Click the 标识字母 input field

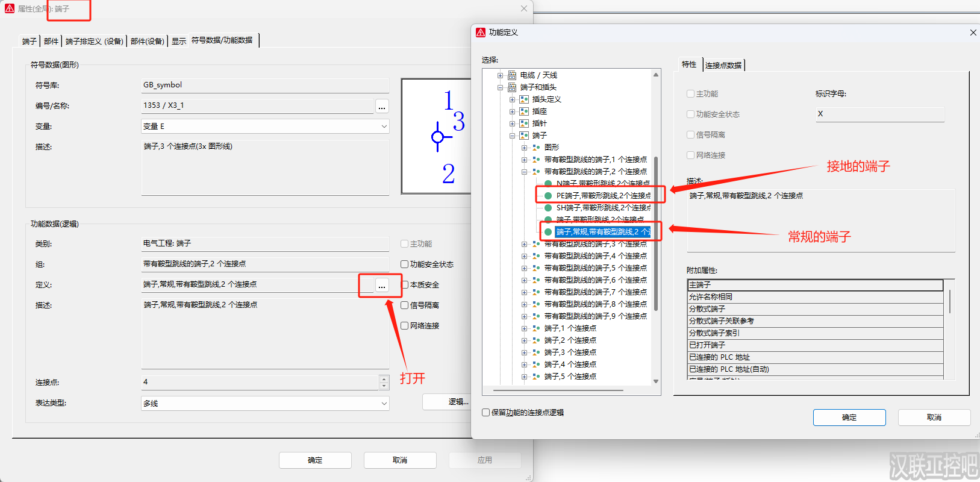coord(879,114)
